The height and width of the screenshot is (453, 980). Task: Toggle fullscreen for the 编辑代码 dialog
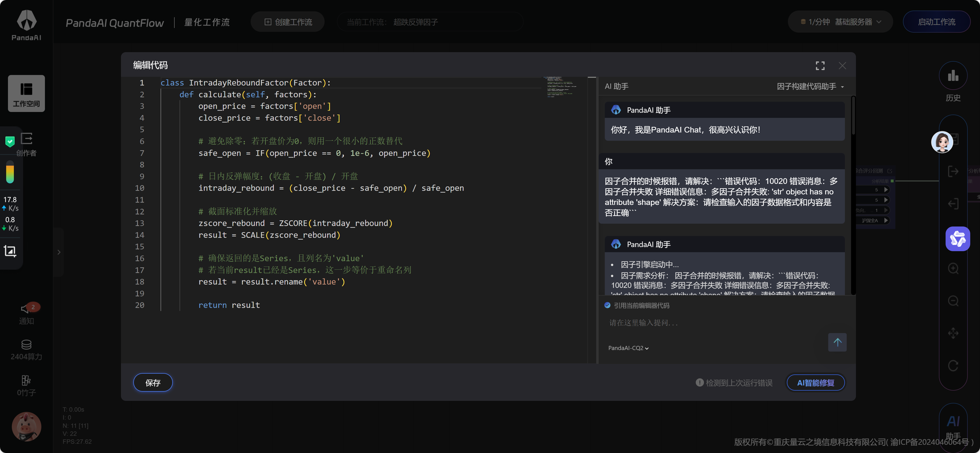(820, 66)
